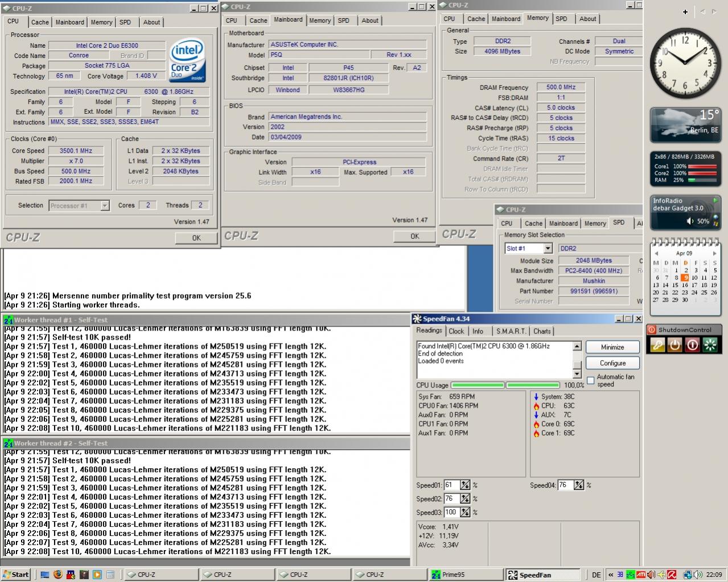Switch to SpeedFan Clock tab
Image resolution: width=728 pixels, height=582 pixels.
coord(456,331)
